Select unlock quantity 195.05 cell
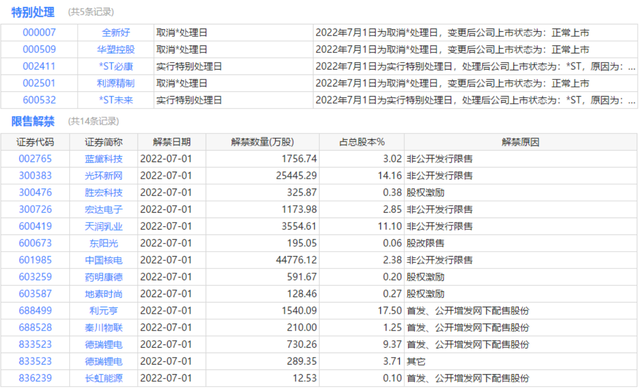 coord(263,243)
